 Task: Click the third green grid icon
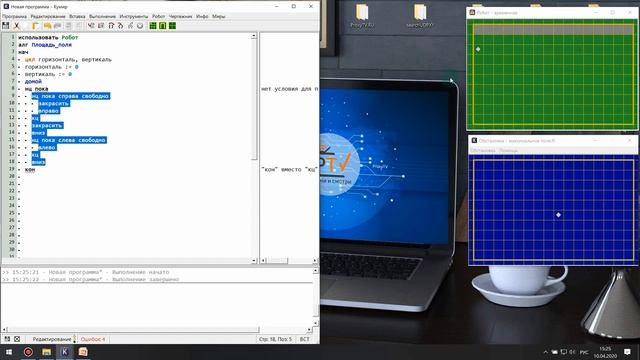(172, 26)
